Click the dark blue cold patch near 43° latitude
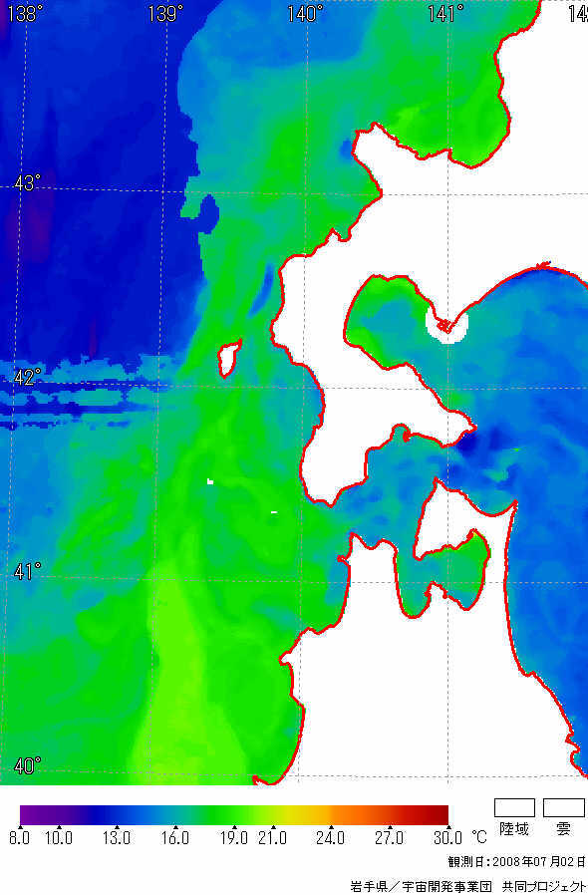The height and width of the screenshot is (895, 588). 208,213
